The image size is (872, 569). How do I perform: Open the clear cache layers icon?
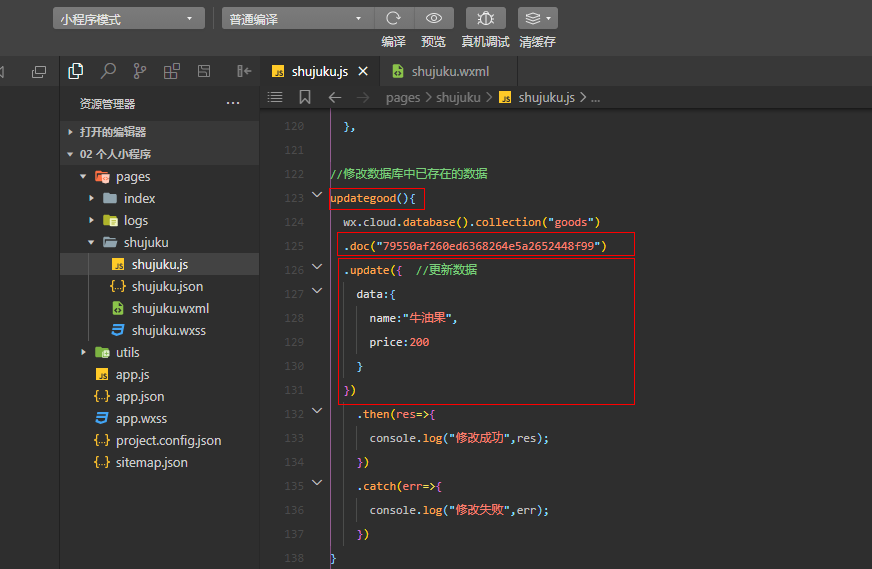pyautogui.click(x=537, y=18)
